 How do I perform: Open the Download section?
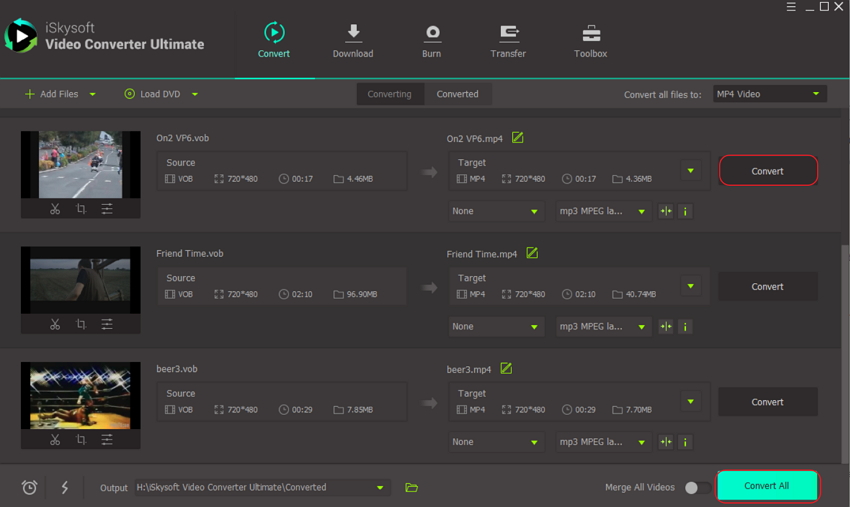click(x=353, y=41)
